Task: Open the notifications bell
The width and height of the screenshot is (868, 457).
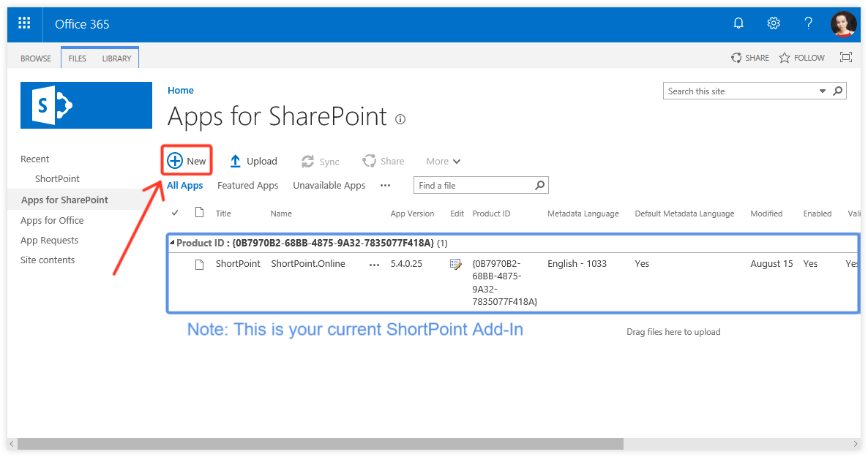Action: 738,23
